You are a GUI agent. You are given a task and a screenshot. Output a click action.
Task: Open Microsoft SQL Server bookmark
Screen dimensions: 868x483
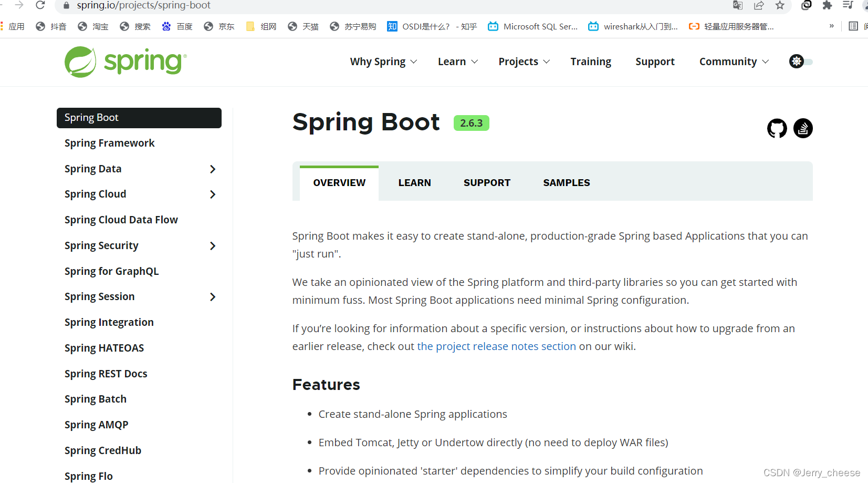point(533,26)
